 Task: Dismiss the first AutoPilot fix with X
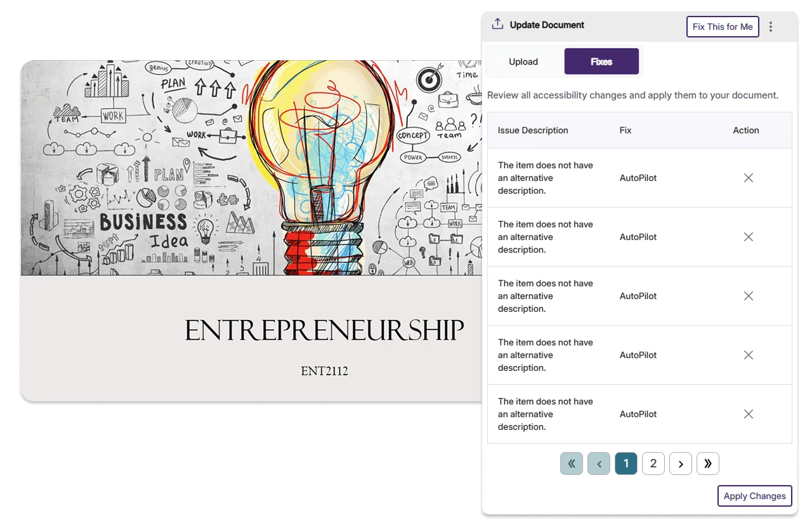(749, 178)
